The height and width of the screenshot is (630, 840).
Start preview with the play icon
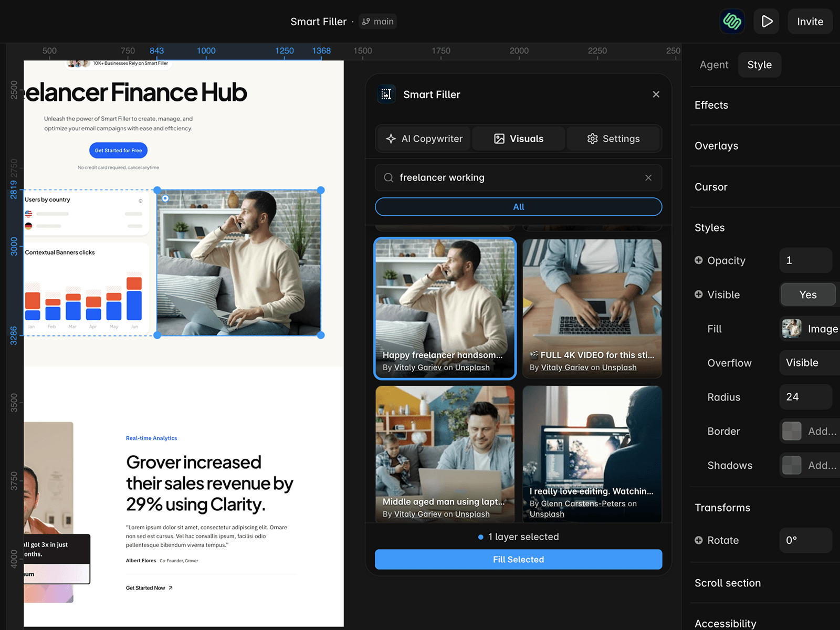(766, 22)
